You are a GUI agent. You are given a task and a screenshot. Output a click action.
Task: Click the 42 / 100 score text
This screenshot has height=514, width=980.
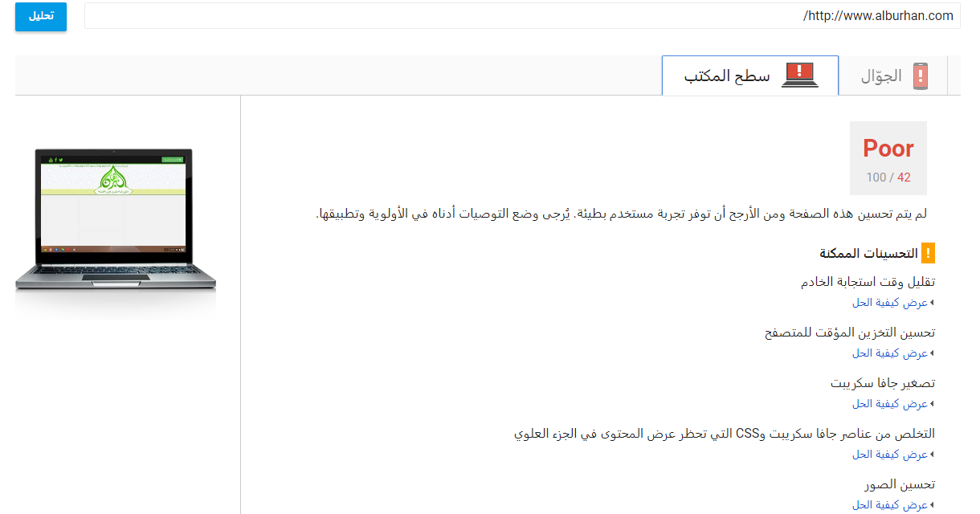(x=888, y=177)
